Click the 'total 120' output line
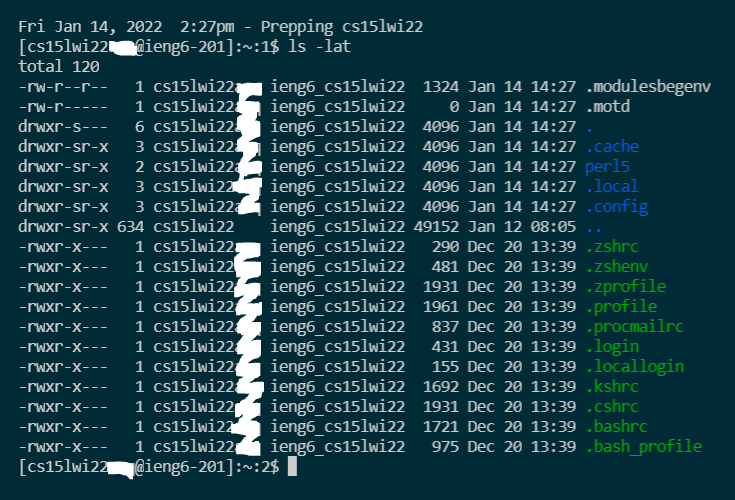The image size is (735, 500). point(58,67)
